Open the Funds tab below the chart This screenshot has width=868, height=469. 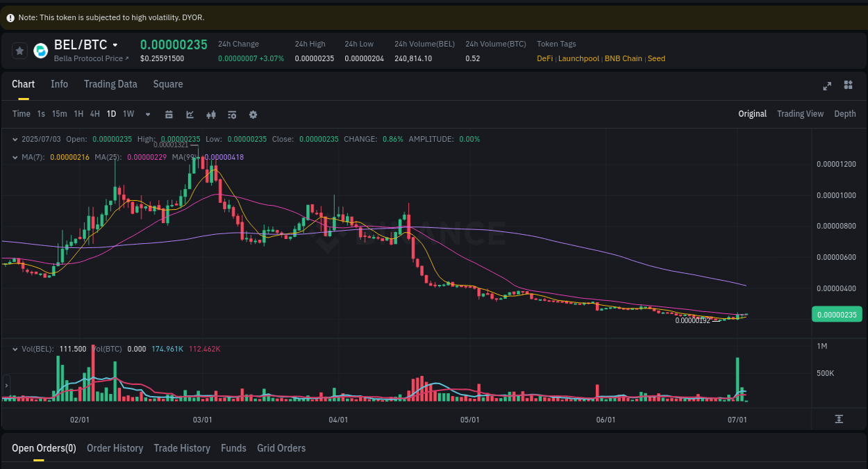(233, 448)
